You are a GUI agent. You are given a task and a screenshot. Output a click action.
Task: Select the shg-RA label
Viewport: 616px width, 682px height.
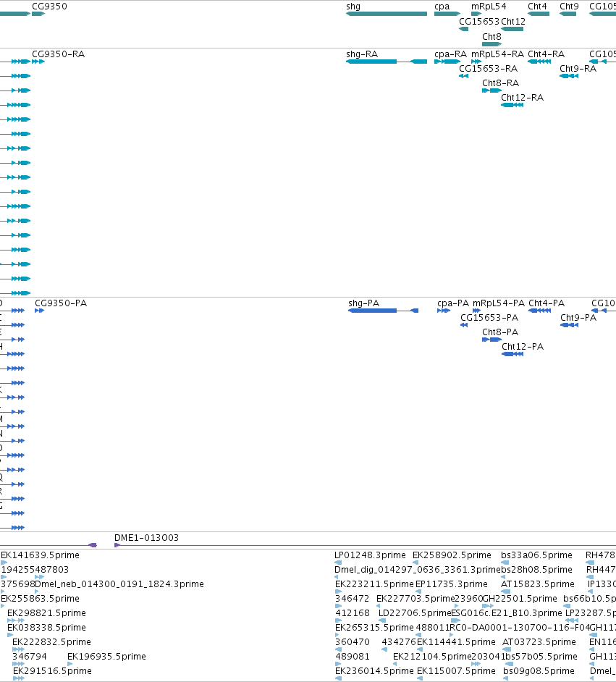[x=362, y=54]
